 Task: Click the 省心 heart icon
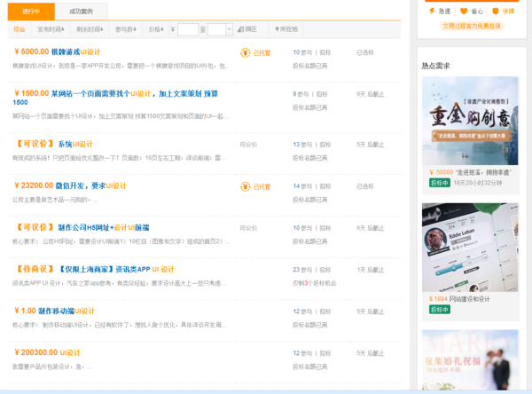463,12
